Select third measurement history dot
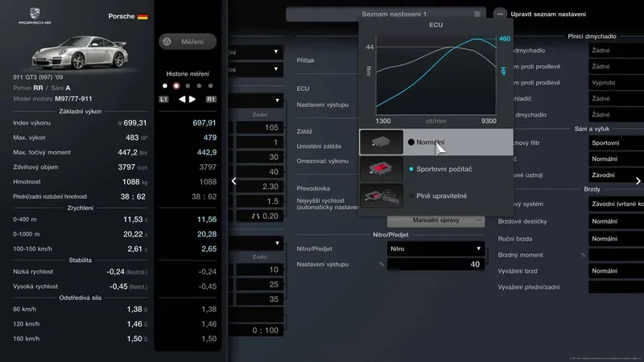 coord(188,86)
